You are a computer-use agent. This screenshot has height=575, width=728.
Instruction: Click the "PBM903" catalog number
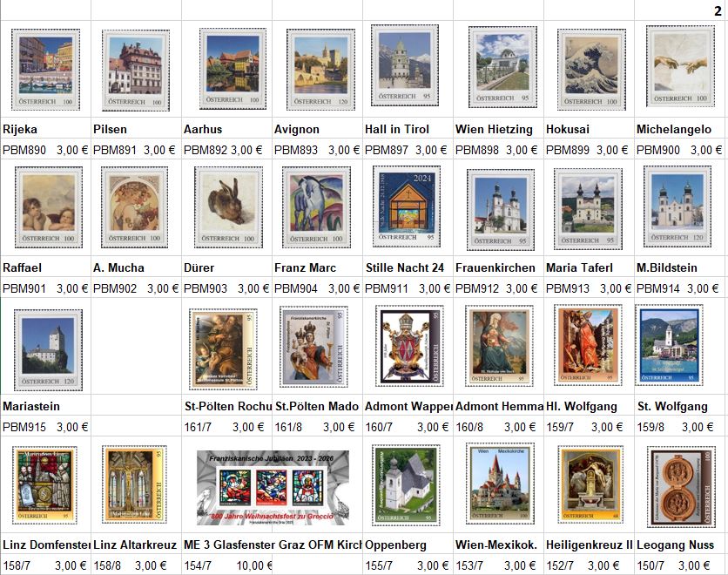pos(206,288)
